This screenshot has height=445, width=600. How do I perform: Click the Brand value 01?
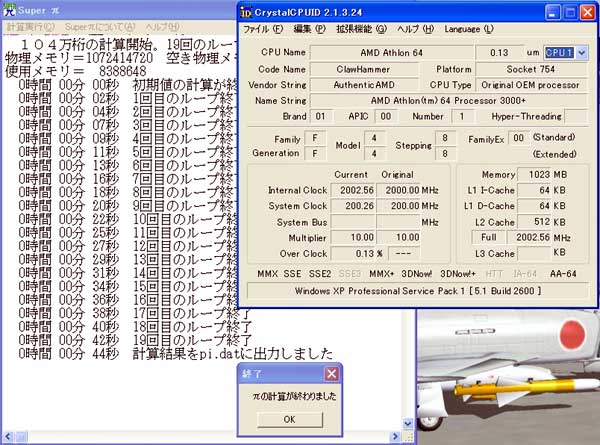coord(320,116)
